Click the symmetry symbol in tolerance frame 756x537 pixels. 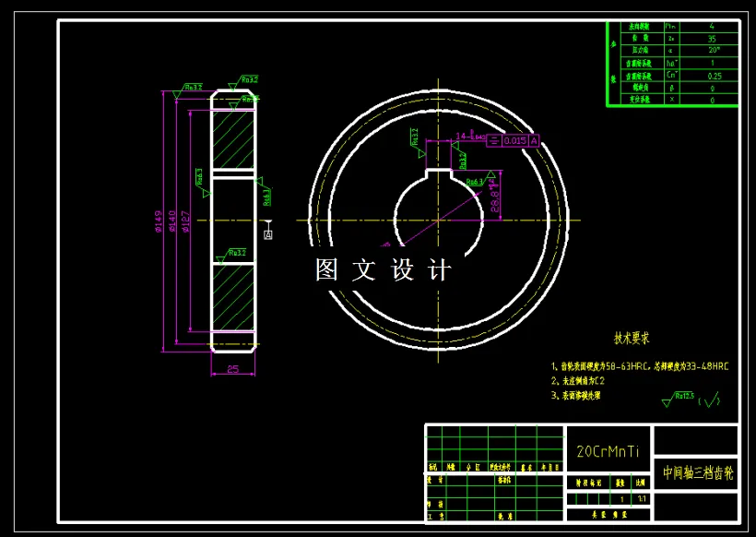point(494,141)
